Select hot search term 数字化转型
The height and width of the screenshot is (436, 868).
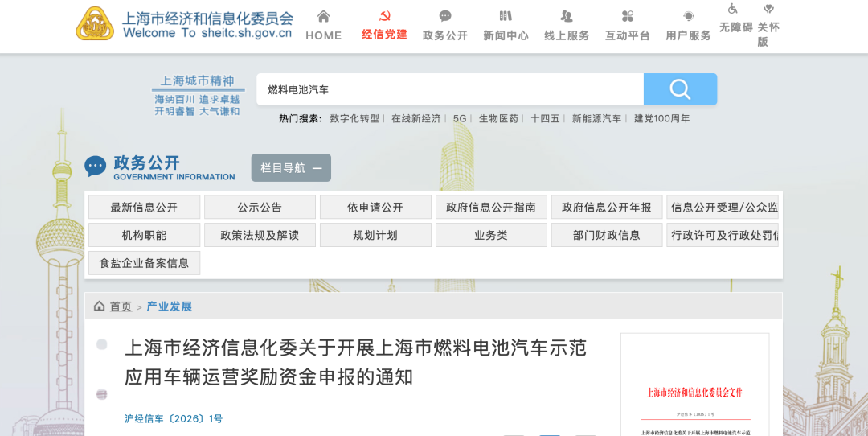click(x=354, y=118)
